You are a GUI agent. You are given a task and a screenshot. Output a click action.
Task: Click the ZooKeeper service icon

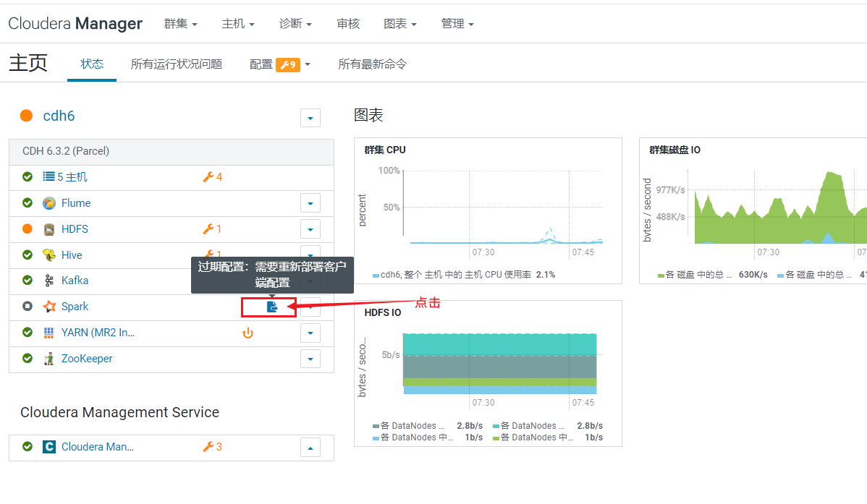pyautogui.click(x=49, y=359)
